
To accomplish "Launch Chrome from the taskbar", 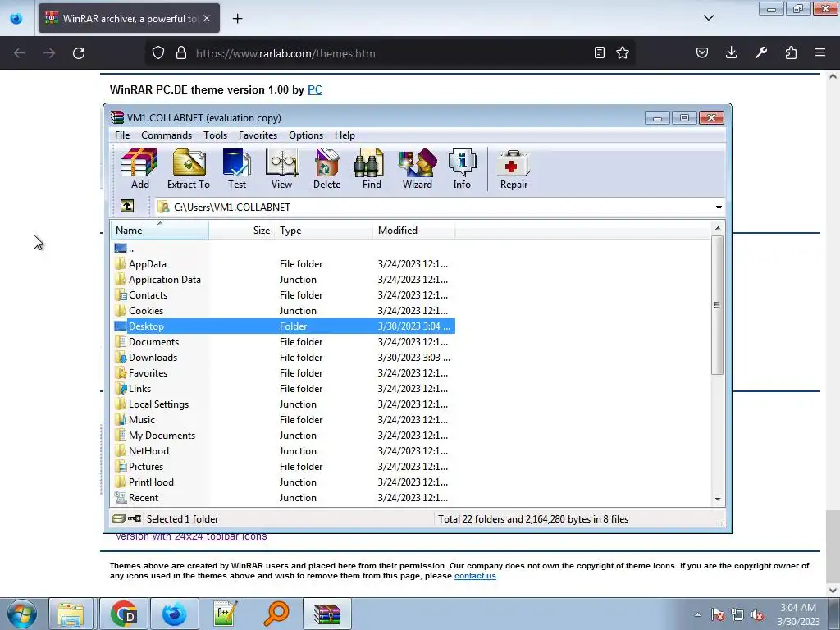I will [124, 614].
